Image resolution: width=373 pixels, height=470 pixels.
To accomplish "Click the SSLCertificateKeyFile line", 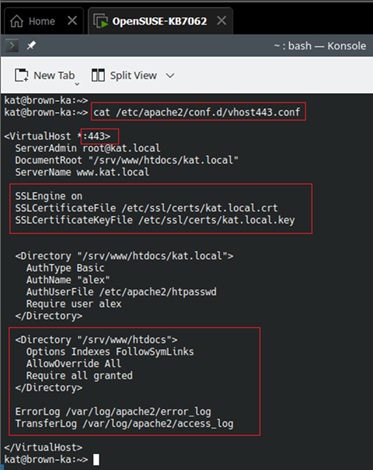I will pos(155,220).
